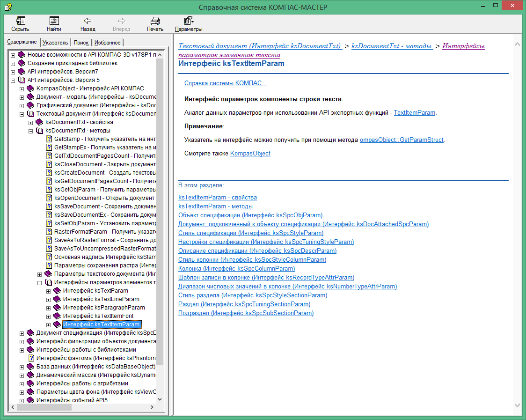
Task: Open Параметры toolbar options icon
Action: pyautogui.click(x=189, y=21)
